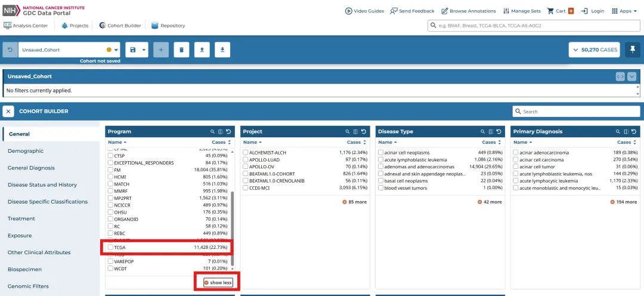Close the Cohort Builder panel
The image size is (644, 296).
pos(8,112)
